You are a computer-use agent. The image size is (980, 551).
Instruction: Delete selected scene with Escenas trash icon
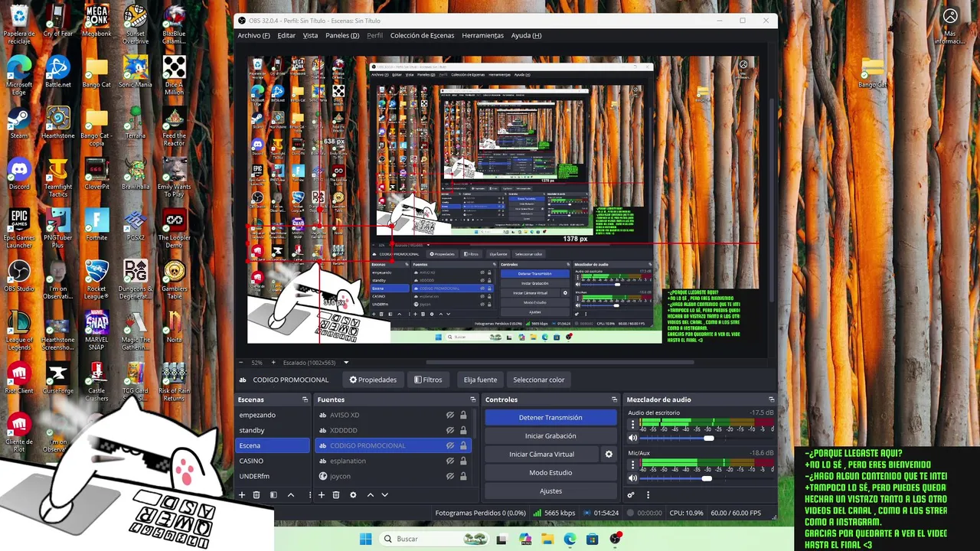256,495
